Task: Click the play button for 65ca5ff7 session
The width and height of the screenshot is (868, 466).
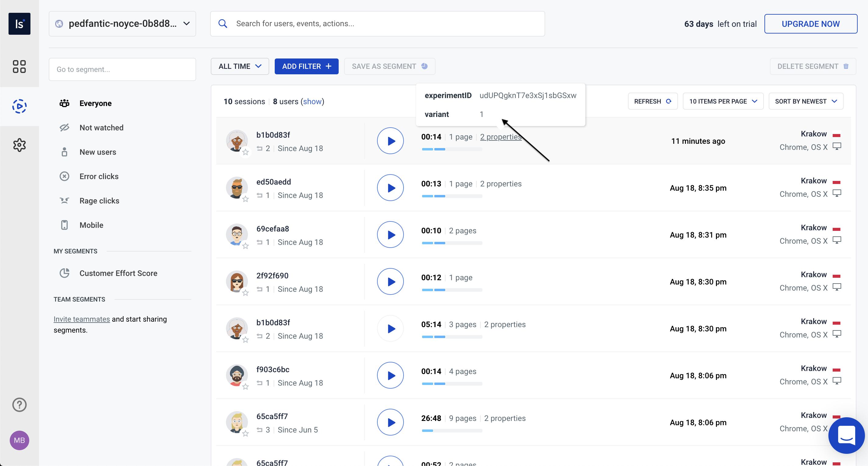Action: click(x=390, y=422)
